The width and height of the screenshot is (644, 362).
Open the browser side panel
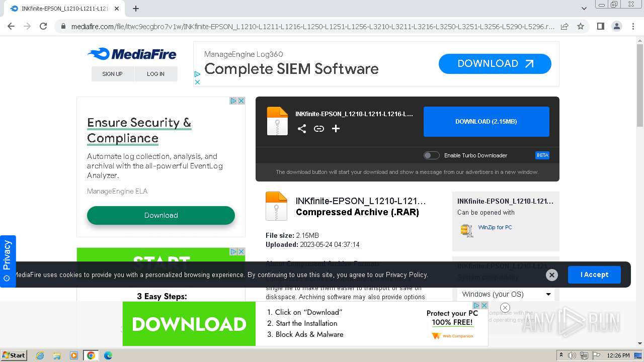pyautogui.click(x=600, y=26)
